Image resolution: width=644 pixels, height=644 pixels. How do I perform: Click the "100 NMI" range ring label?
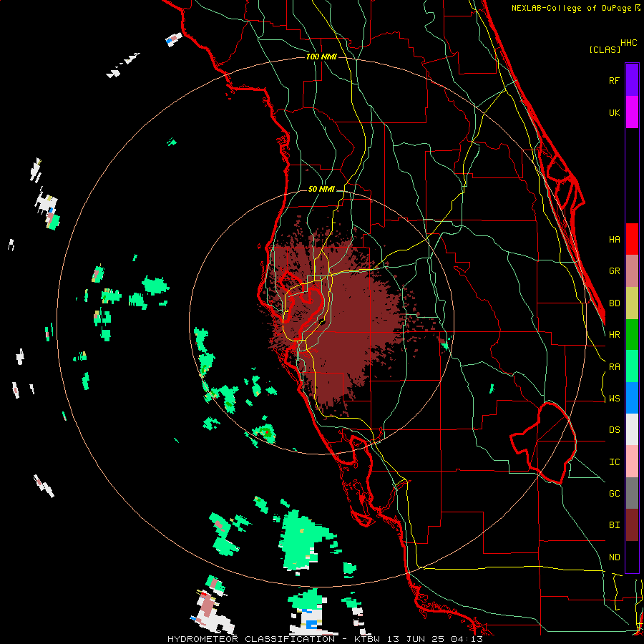point(321,57)
